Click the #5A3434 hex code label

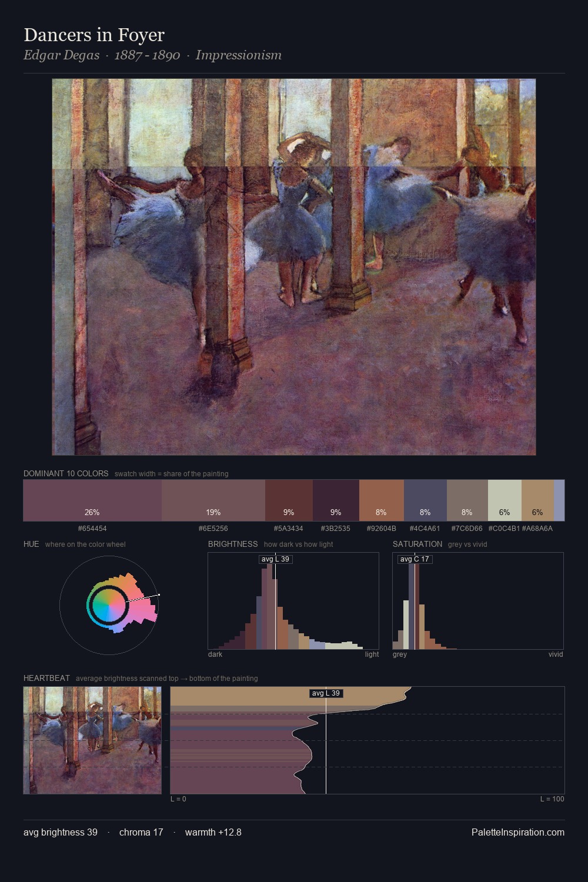289,529
